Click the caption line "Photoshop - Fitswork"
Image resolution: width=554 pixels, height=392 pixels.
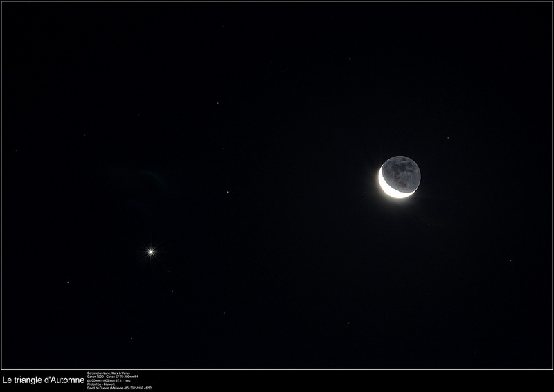coord(101,384)
